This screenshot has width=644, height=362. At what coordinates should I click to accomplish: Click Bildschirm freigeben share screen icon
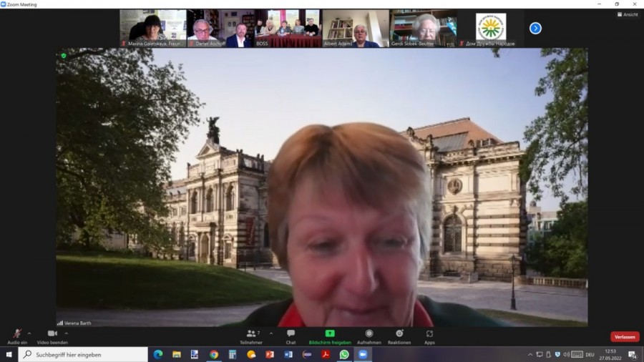pos(330,335)
